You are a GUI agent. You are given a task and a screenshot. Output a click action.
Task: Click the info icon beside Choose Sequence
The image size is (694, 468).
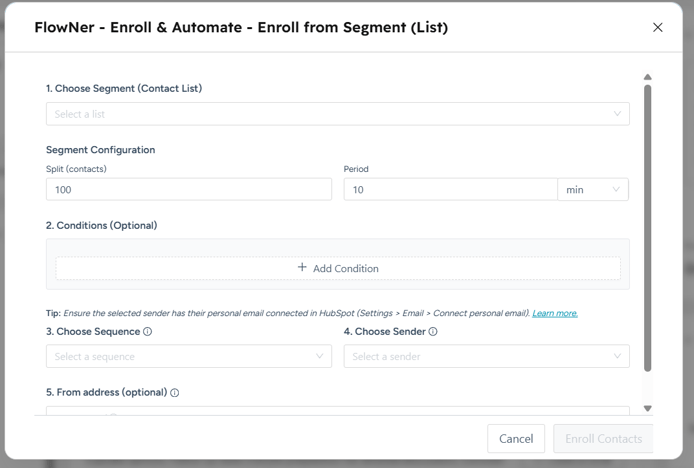[148, 332]
